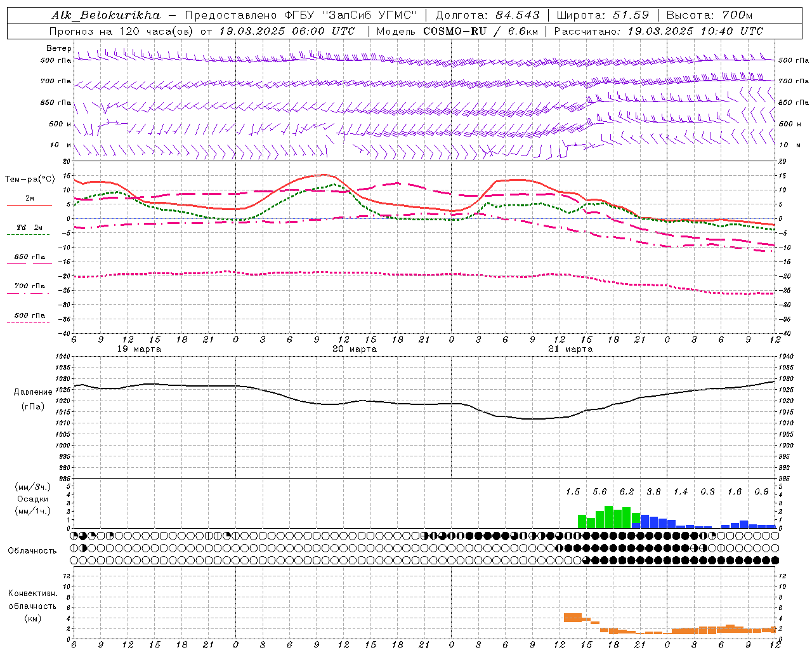Click the (км) unit label
Viewport: 812px width, 650px height.
pos(32,618)
